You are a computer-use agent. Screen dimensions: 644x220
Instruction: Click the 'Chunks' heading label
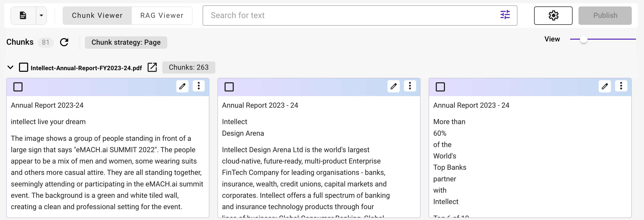[20, 42]
